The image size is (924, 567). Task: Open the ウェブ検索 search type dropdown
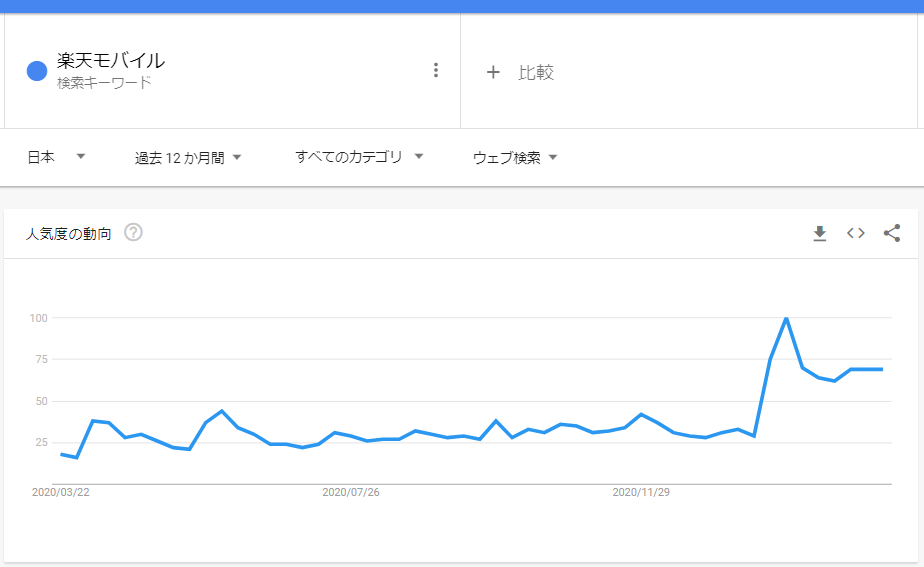pyautogui.click(x=514, y=157)
